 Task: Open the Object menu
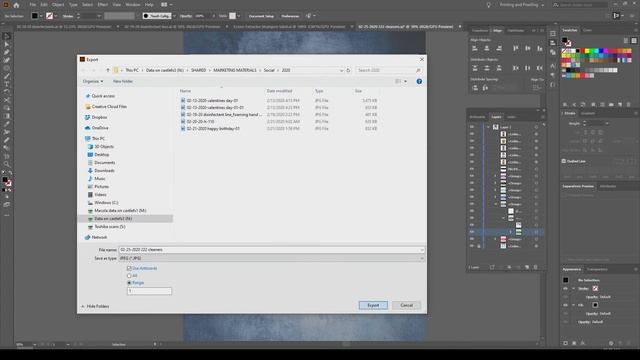pyautogui.click(x=58, y=4)
